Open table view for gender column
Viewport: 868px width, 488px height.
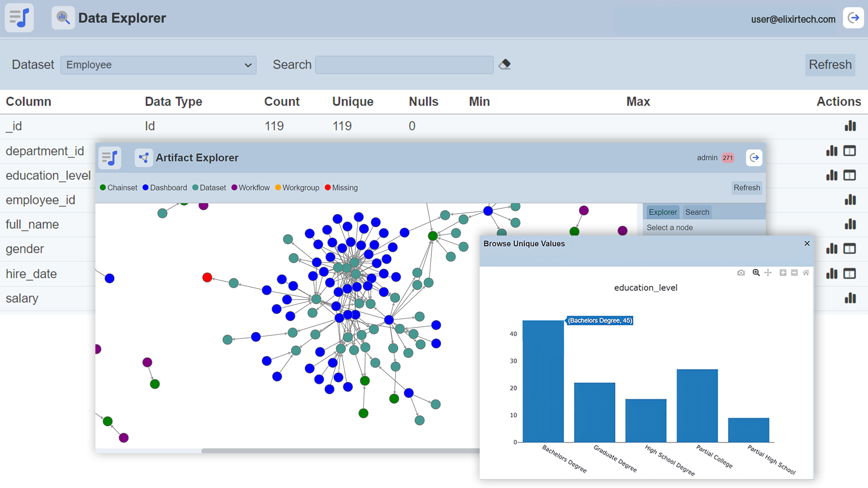(x=850, y=249)
